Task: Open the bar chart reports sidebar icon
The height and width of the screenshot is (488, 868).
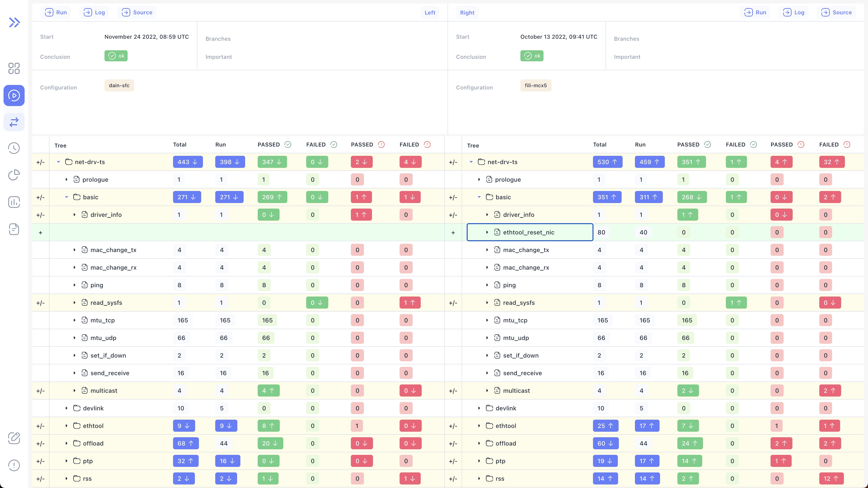Action: [x=14, y=202]
